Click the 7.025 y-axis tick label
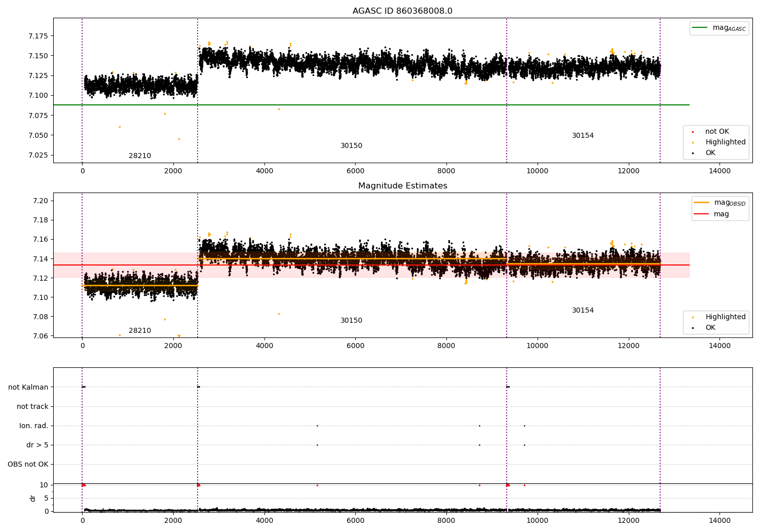760x532 pixels. click(x=38, y=156)
